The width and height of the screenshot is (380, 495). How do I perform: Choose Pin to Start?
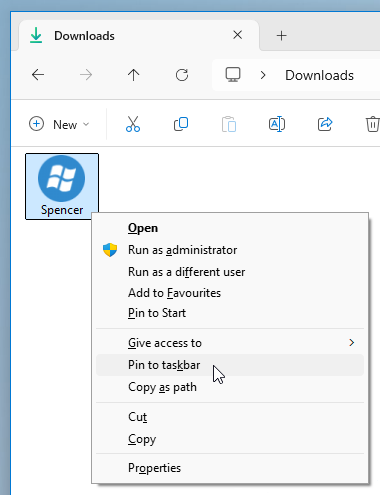(230, 313)
